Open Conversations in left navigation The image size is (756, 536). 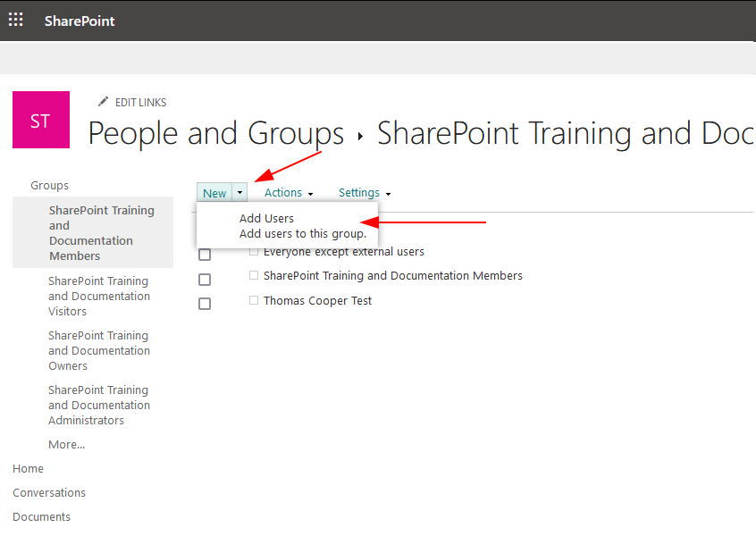(x=49, y=492)
